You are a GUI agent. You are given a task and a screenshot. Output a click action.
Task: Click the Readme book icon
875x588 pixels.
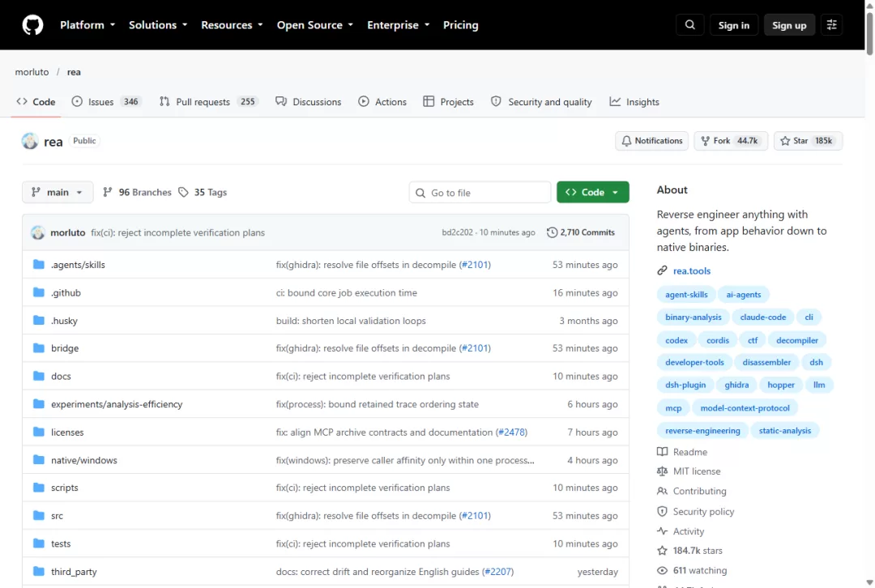[x=662, y=452]
